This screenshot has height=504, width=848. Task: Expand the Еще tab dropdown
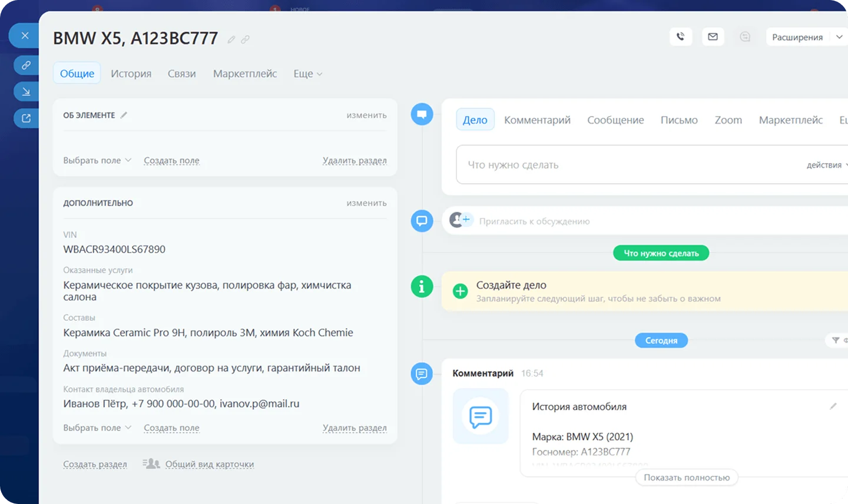coord(308,74)
